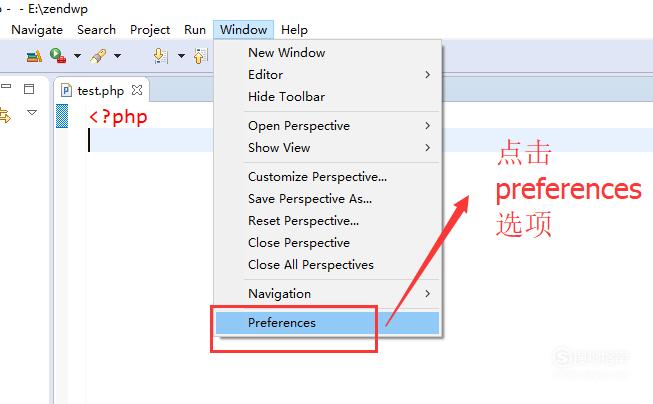
Task: Click the Next Annotation down-arrow icon
Action: 160,56
